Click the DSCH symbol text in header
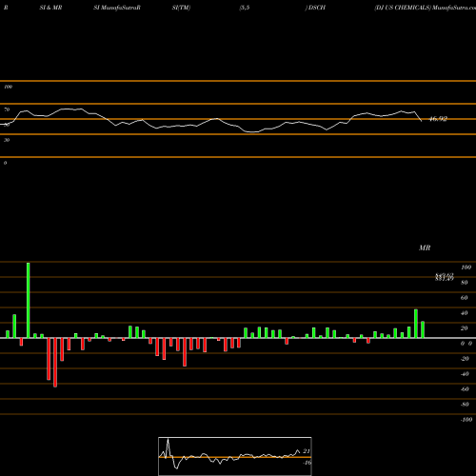476x476 pixels. (317, 8)
